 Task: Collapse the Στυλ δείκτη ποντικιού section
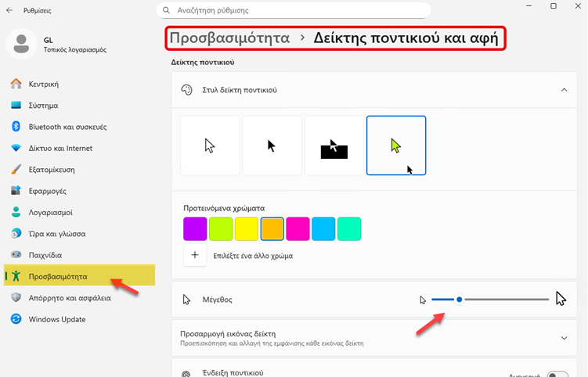click(564, 90)
